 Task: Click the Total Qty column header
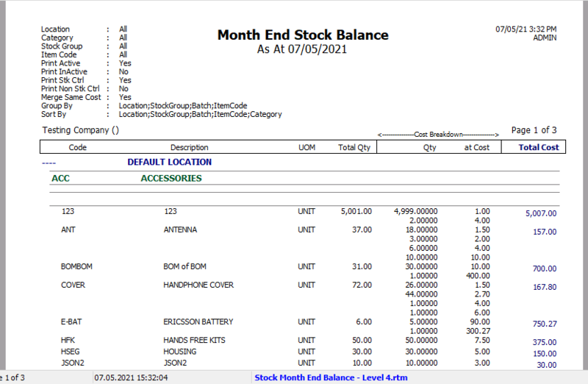pyautogui.click(x=354, y=147)
